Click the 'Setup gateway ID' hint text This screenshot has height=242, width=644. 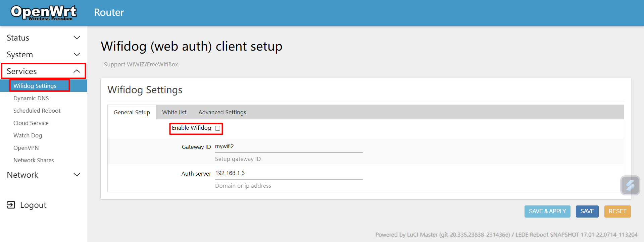pyautogui.click(x=238, y=159)
